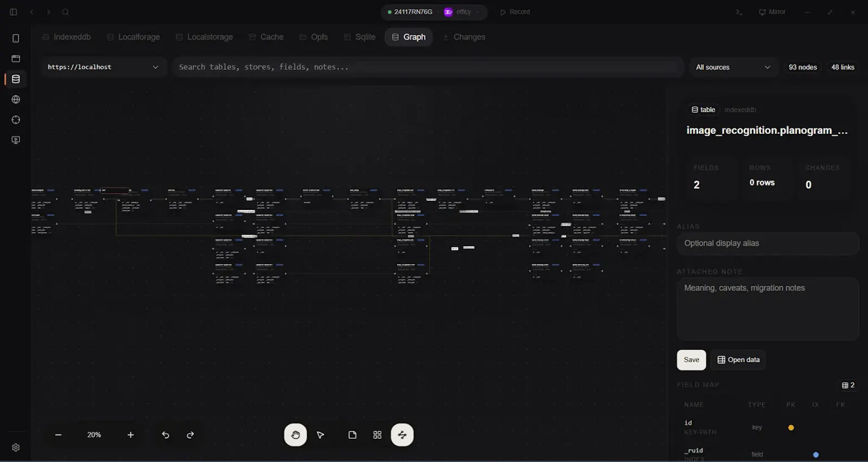Open settings gear in left sidebar
The image size is (868, 462).
point(16,448)
